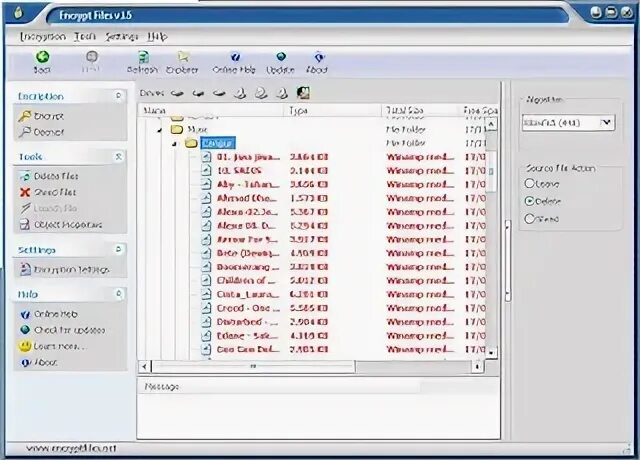Collapse the Help sidebar panel
Image resolution: width=640 pixels, height=460 pixels.
118,294
